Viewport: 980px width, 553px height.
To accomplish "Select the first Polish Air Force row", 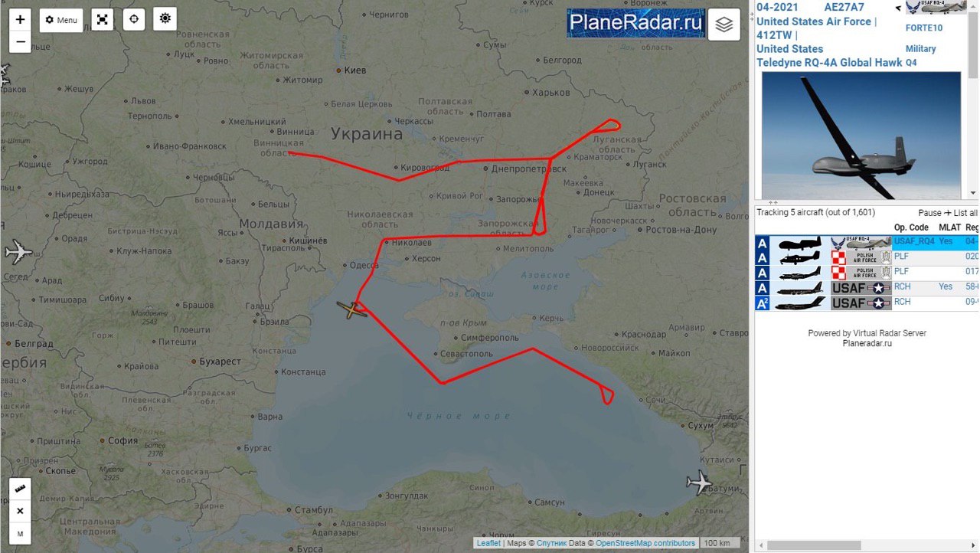I will click(x=867, y=257).
